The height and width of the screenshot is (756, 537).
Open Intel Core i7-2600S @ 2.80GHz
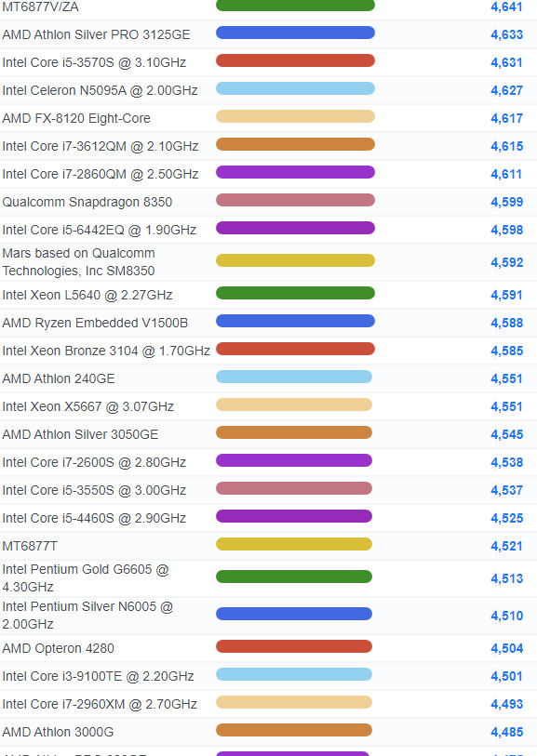(94, 463)
